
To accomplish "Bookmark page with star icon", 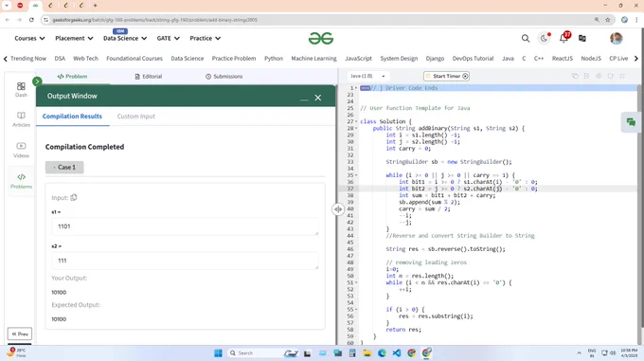I will coord(608,20).
